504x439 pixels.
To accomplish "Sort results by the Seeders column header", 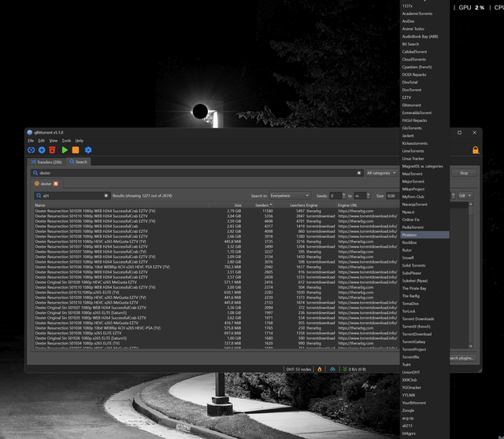I will (264, 205).
